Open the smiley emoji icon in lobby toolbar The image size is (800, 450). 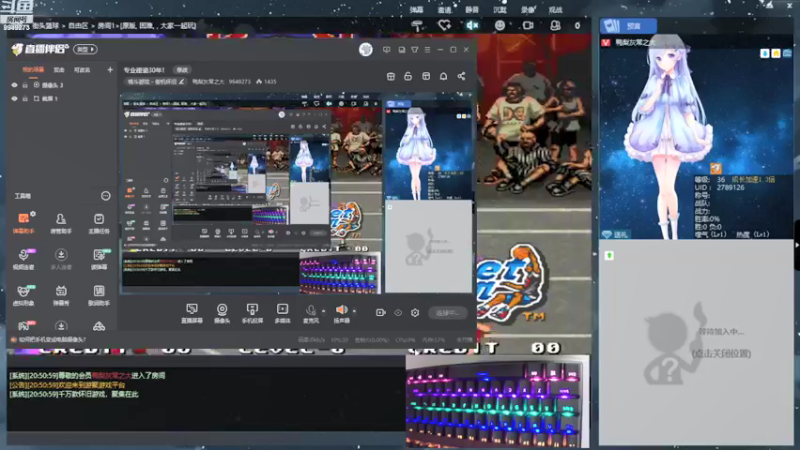499,25
